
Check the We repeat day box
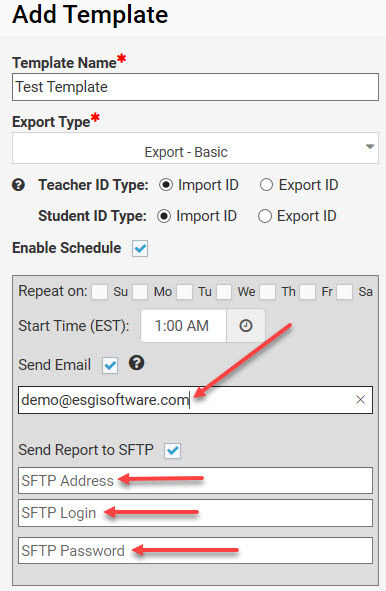[224, 292]
